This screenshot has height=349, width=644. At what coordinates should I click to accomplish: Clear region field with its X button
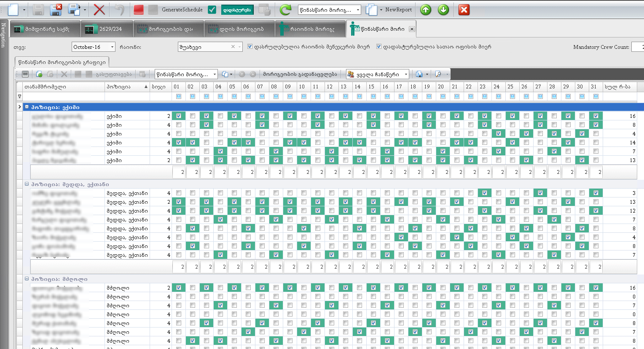tap(233, 47)
